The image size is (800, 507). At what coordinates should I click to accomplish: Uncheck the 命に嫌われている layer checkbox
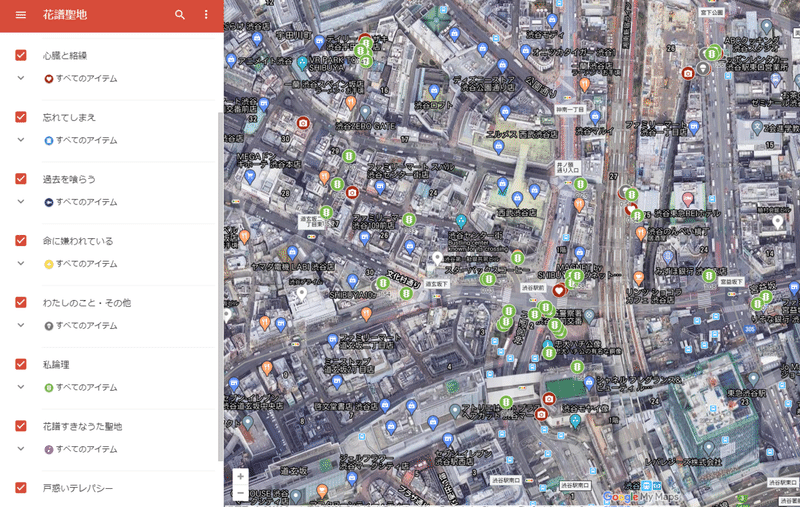click(20, 240)
